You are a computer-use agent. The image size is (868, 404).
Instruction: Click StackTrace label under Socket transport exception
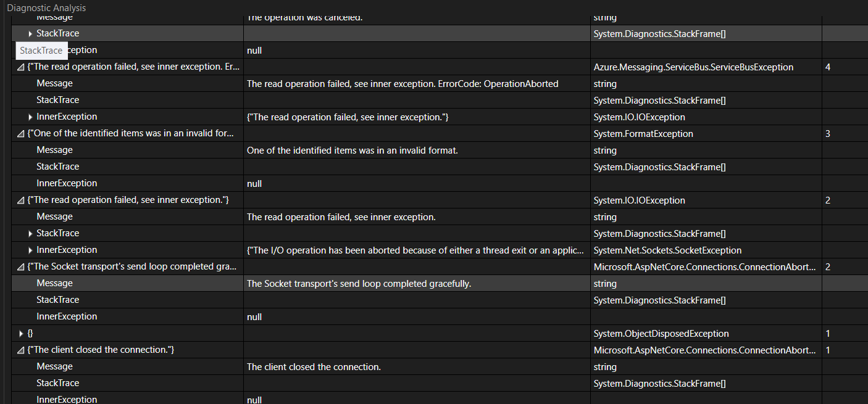pos(57,300)
